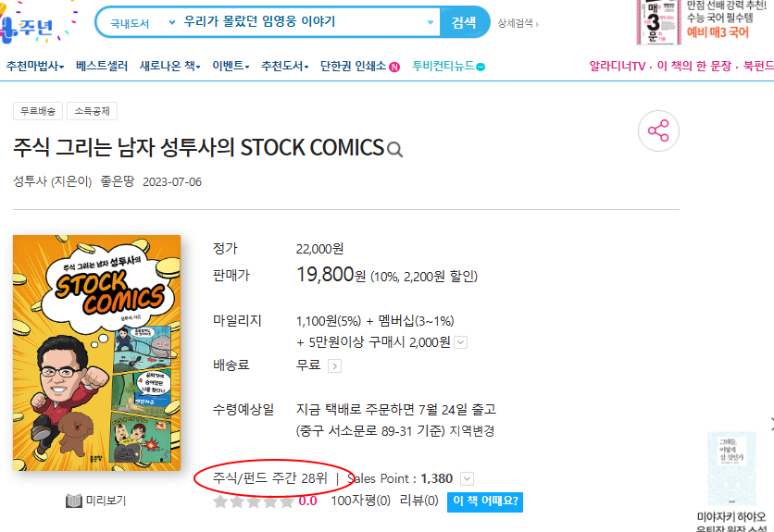Viewport: 774px width, 532px height.
Task: Expand the mileage details chevron
Action: (x=460, y=342)
